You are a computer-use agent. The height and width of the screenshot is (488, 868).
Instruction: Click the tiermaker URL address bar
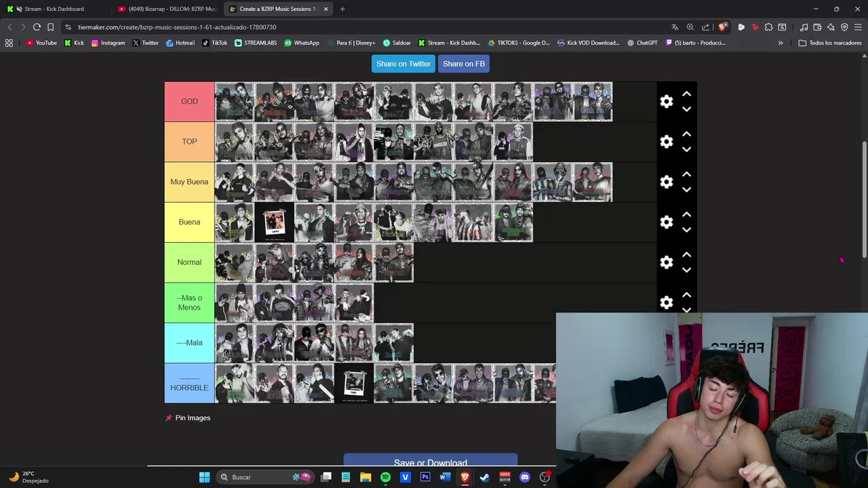click(x=366, y=27)
